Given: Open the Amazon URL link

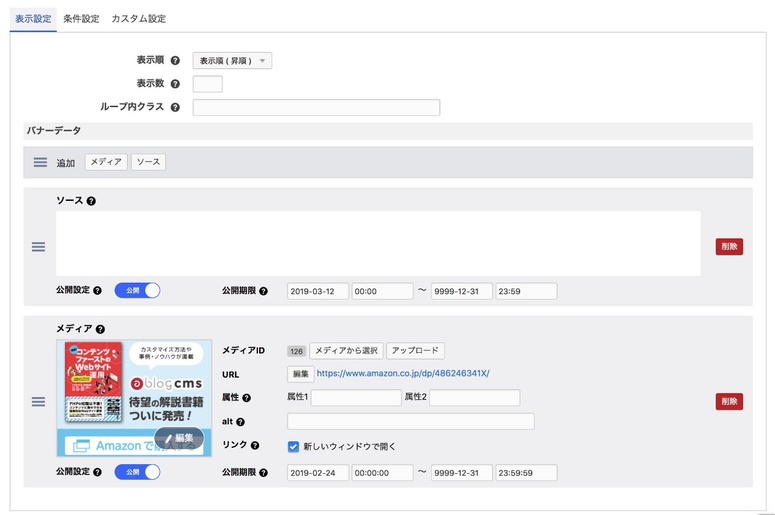Looking at the screenshot, I should coord(403,374).
